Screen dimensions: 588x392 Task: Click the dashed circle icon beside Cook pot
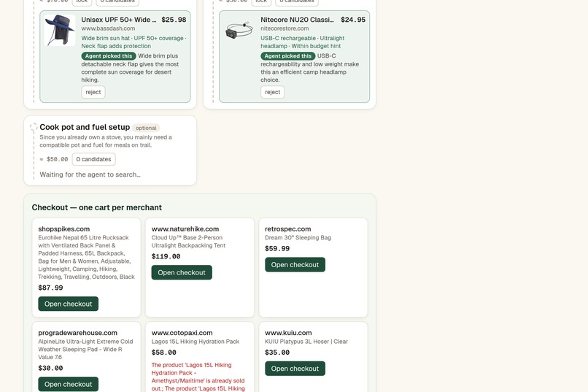[x=34, y=127]
